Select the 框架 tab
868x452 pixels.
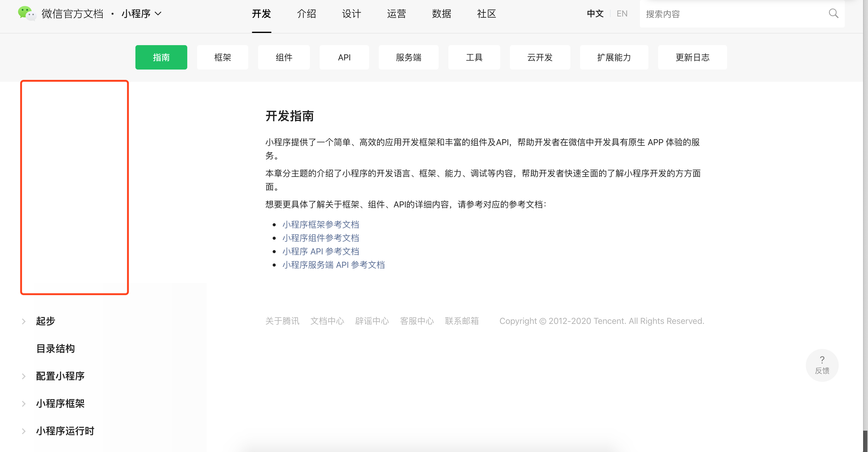pyautogui.click(x=222, y=57)
